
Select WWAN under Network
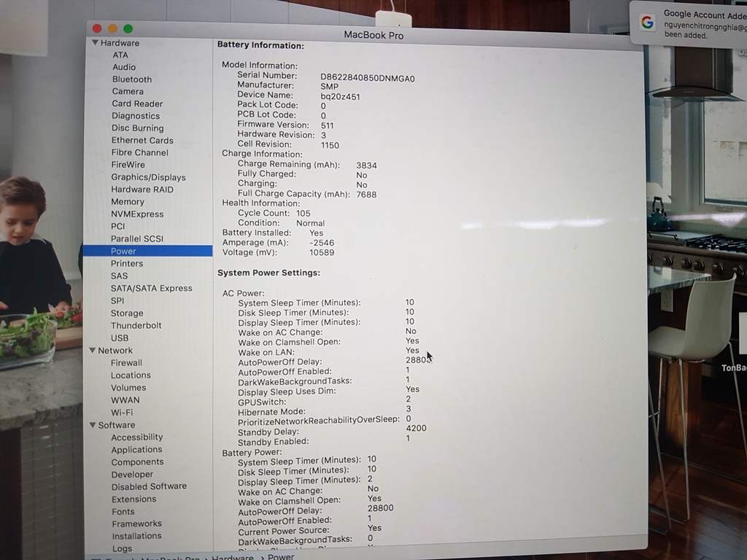coord(125,400)
